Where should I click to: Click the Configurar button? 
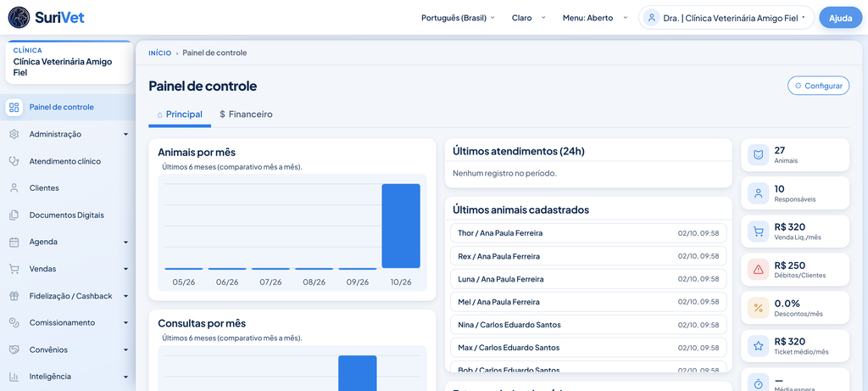(x=818, y=86)
